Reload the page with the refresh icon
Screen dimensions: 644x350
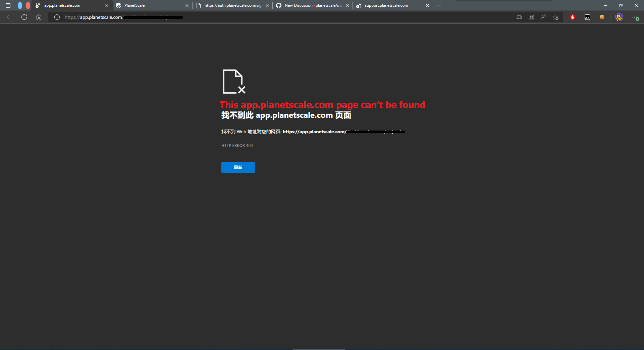24,17
